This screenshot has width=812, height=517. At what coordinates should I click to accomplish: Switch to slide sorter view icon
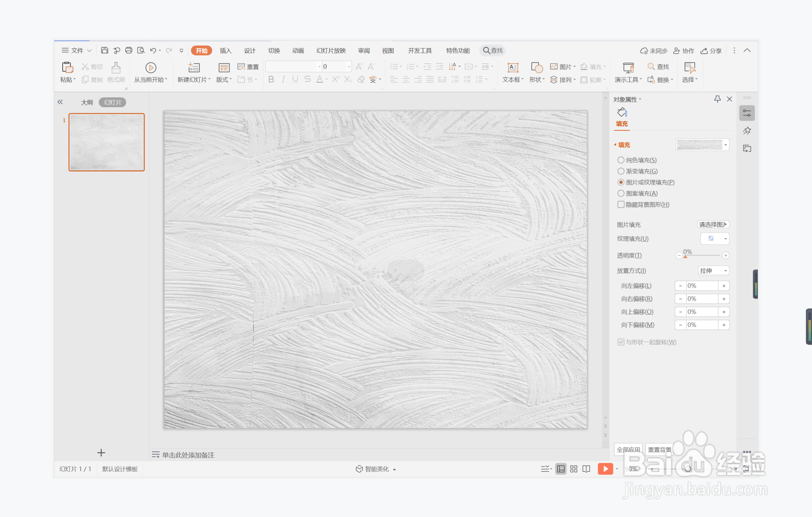click(573, 469)
